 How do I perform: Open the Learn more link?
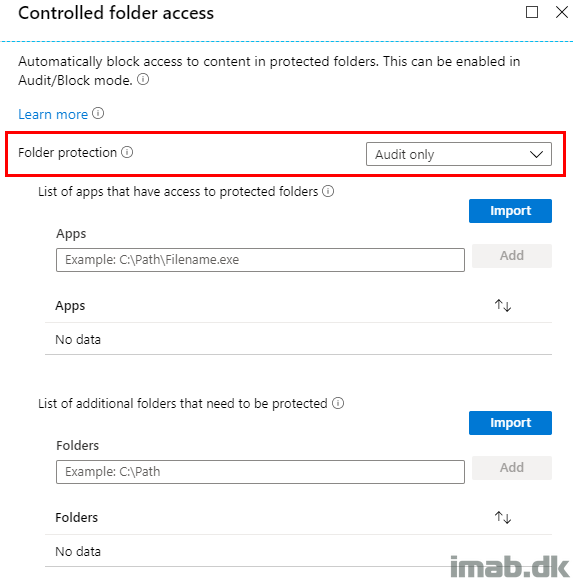pyautogui.click(x=53, y=114)
